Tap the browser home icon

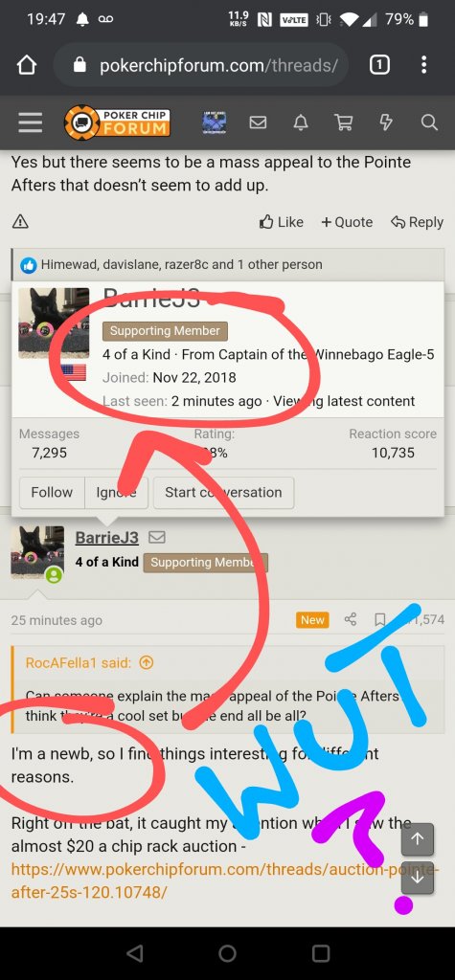[x=26, y=65]
